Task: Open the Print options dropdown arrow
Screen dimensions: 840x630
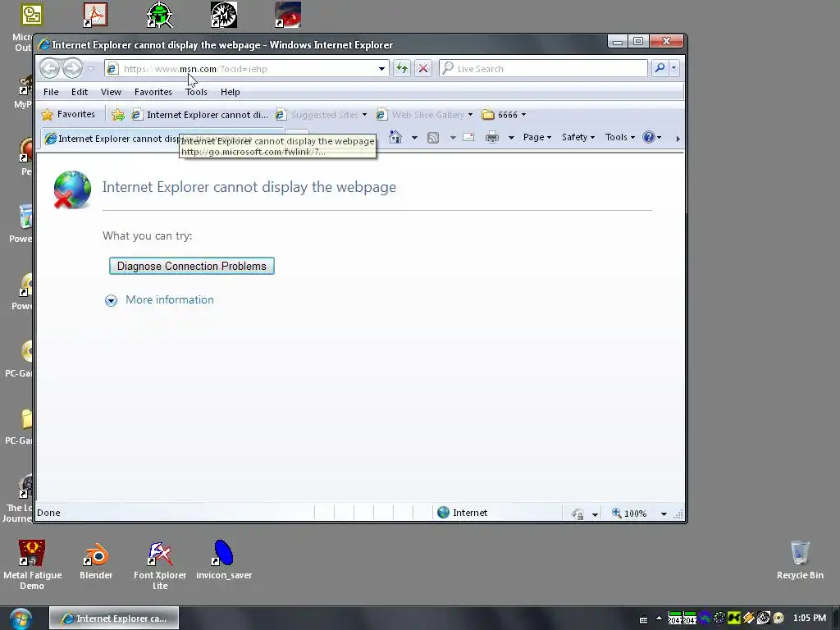Action: (x=511, y=138)
